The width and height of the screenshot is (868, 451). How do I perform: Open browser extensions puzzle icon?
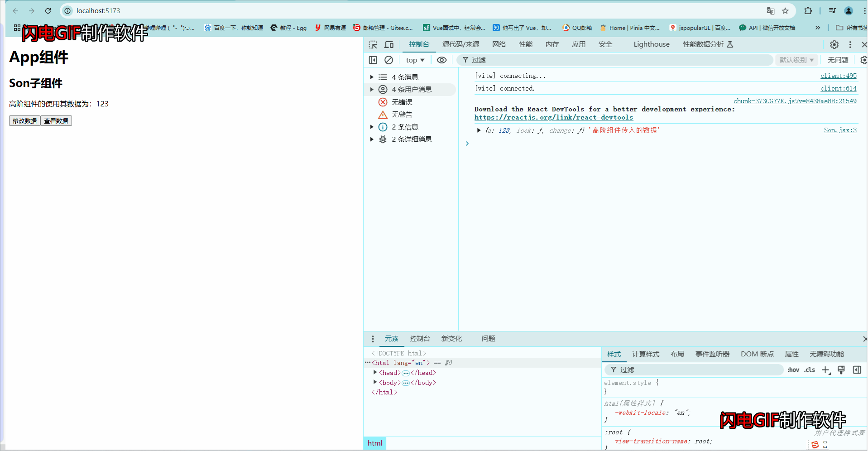point(808,10)
